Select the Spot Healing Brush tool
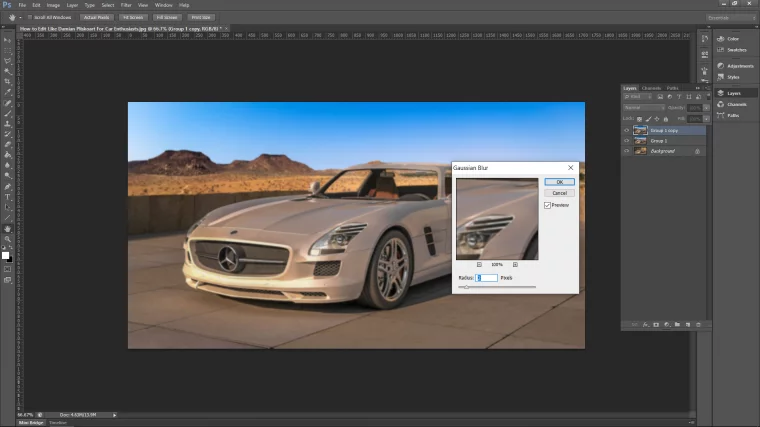The height and width of the screenshot is (427, 760). point(7,103)
